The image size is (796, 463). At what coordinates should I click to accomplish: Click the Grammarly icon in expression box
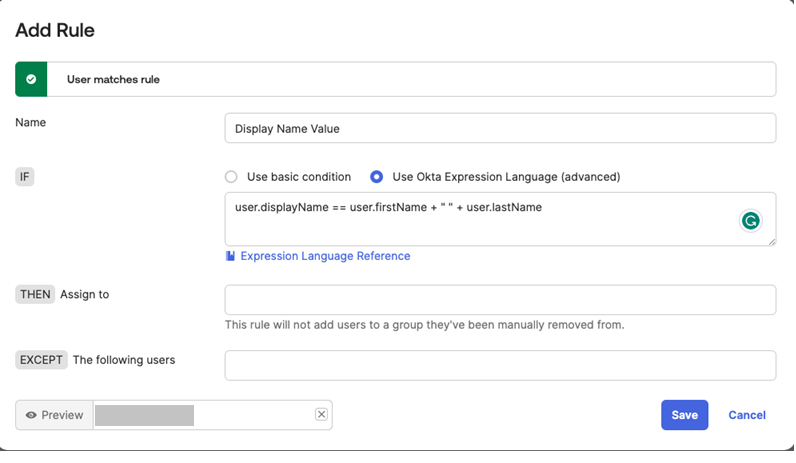(750, 221)
